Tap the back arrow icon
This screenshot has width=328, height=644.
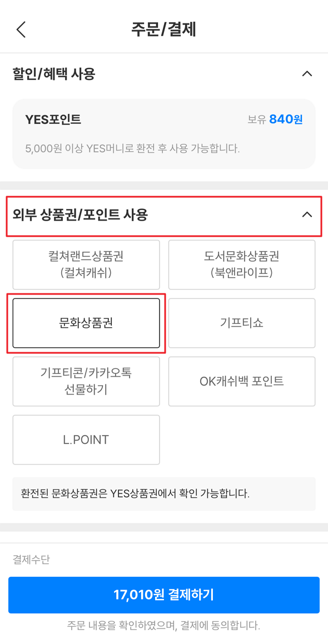21,29
